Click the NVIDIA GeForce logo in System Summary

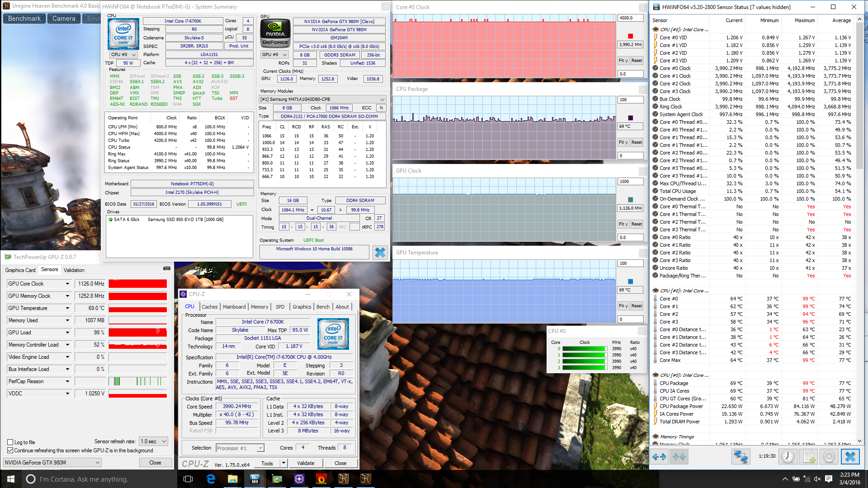[275, 33]
